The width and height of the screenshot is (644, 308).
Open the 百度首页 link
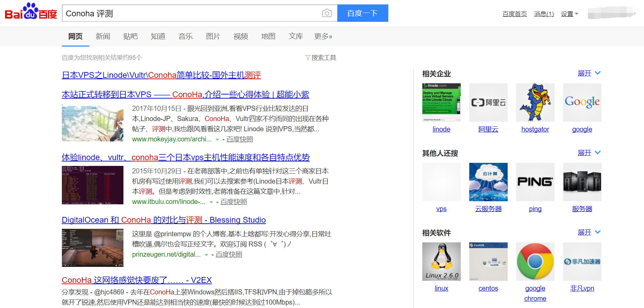[515, 14]
